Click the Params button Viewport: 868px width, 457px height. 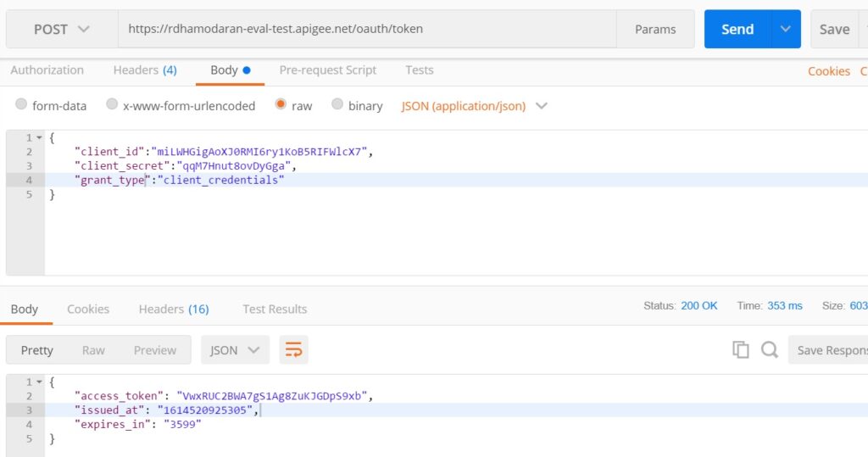tap(655, 29)
